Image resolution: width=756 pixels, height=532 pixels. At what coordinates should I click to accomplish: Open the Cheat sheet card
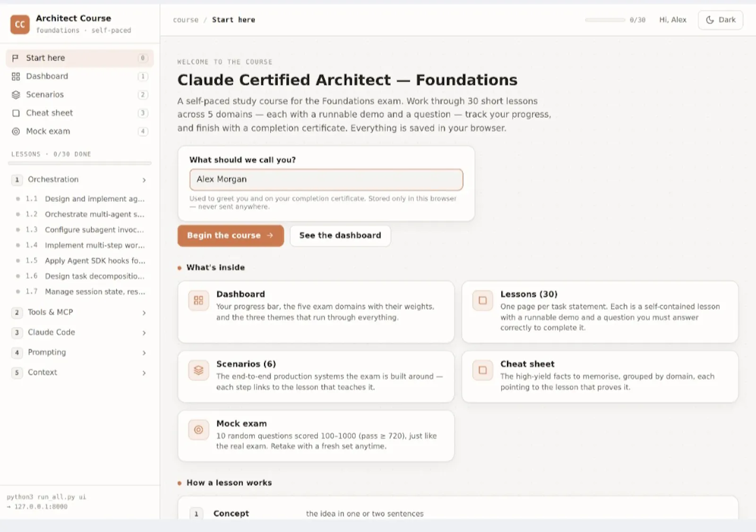600,376
